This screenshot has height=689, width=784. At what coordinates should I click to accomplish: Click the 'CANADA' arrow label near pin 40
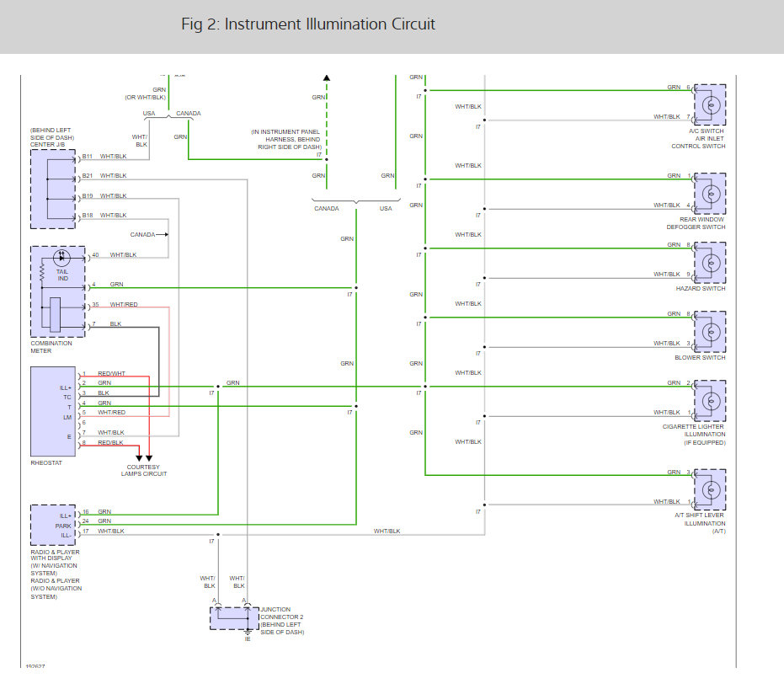click(x=142, y=234)
